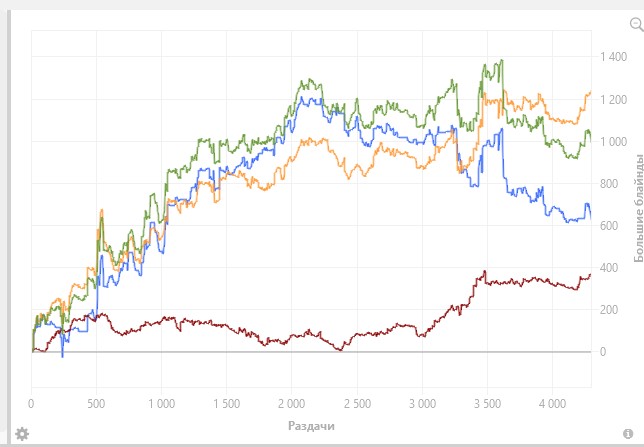Screen dimensions: 644x447
Task: Select the green line's highest peak near 1 400
Action: pos(501,61)
